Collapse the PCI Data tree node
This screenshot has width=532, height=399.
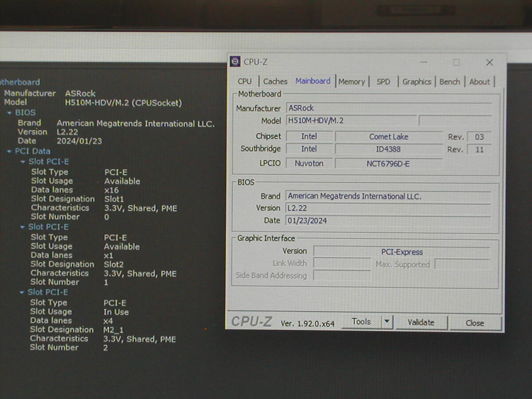pos(10,152)
